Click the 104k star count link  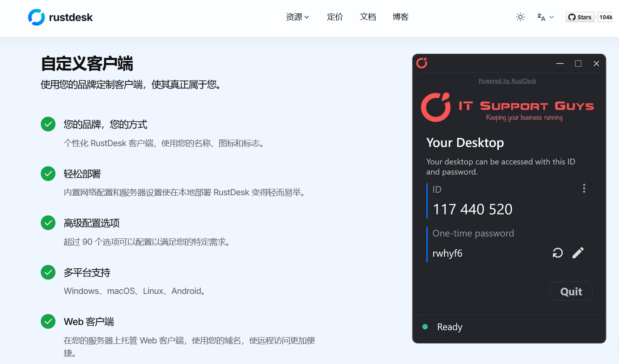(x=606, y=17)
